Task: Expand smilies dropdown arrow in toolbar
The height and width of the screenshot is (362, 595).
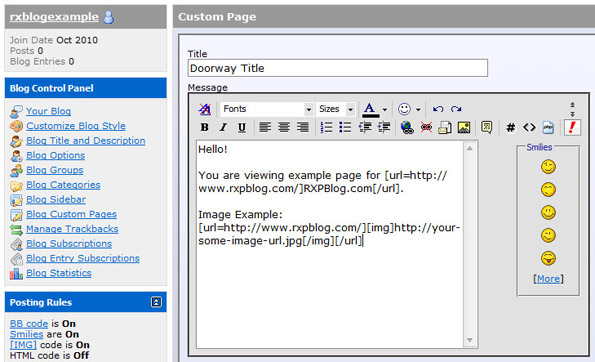Action: tap(418, 110)
